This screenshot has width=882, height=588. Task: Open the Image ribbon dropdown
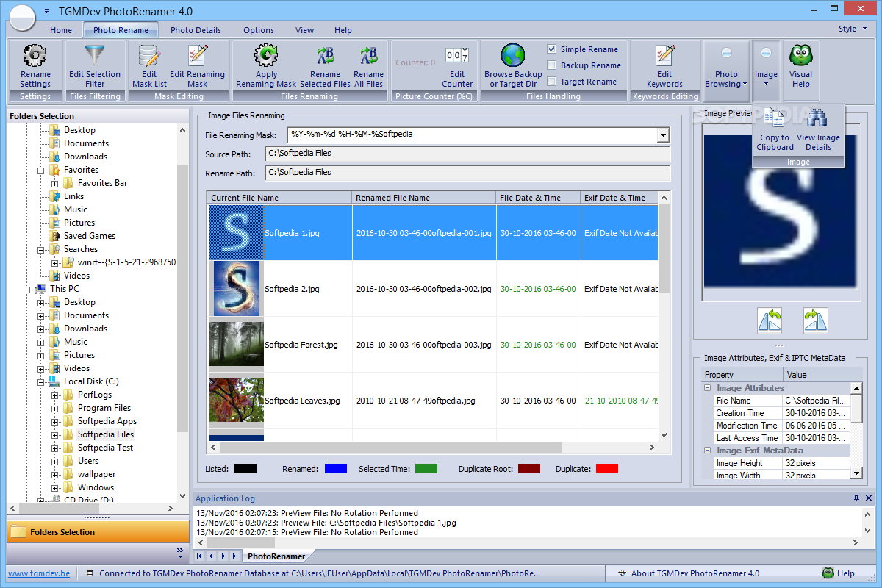[766, 71]
